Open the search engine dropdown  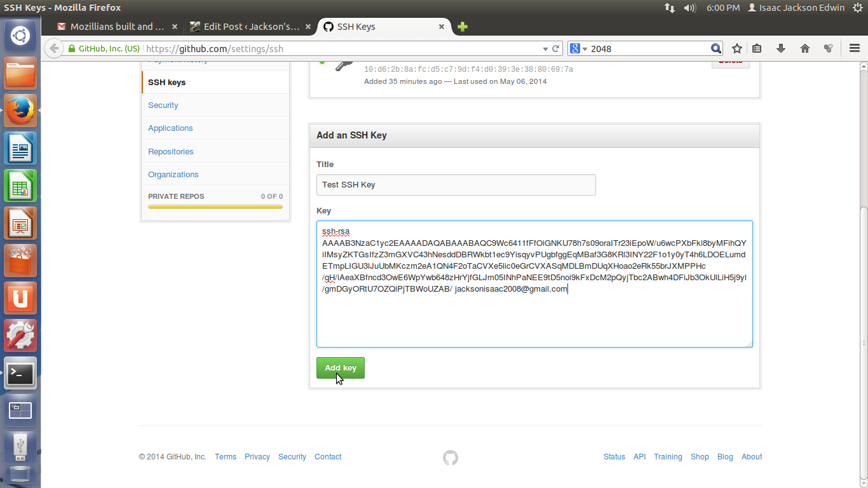578,48
